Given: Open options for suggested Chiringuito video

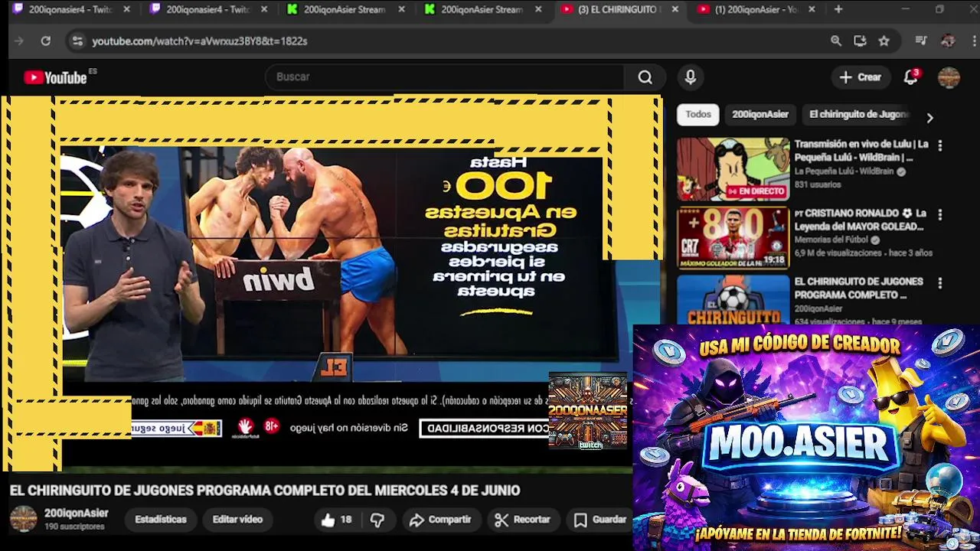Looking at the screenshot, I should (940, 282).
